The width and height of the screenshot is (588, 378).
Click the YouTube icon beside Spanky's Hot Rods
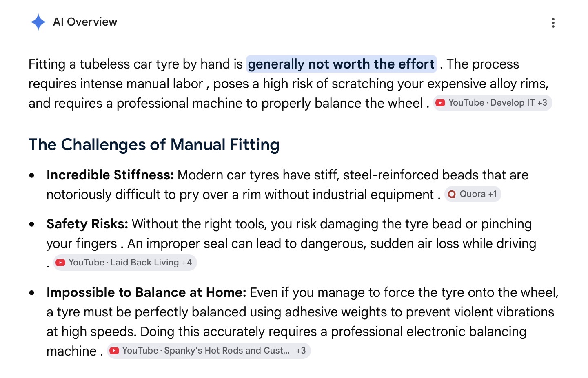114,351
